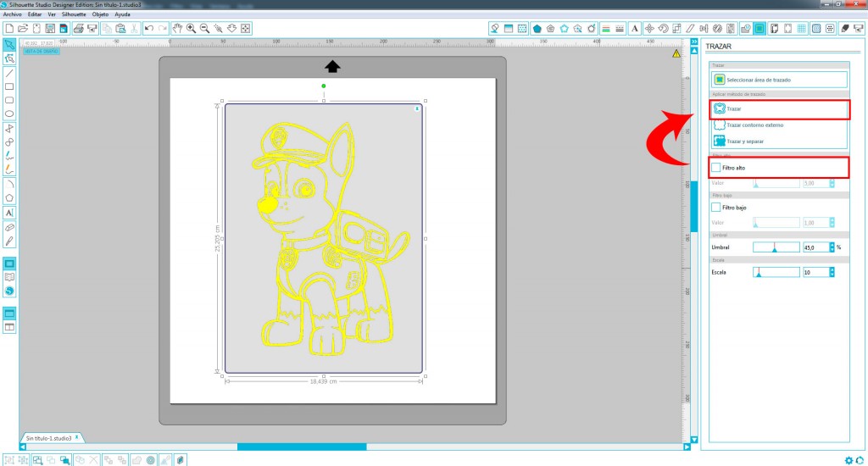This screenshot has height=466, width=868.
Task: Choose the Eraser tool
Action: (x=9, y=227)
